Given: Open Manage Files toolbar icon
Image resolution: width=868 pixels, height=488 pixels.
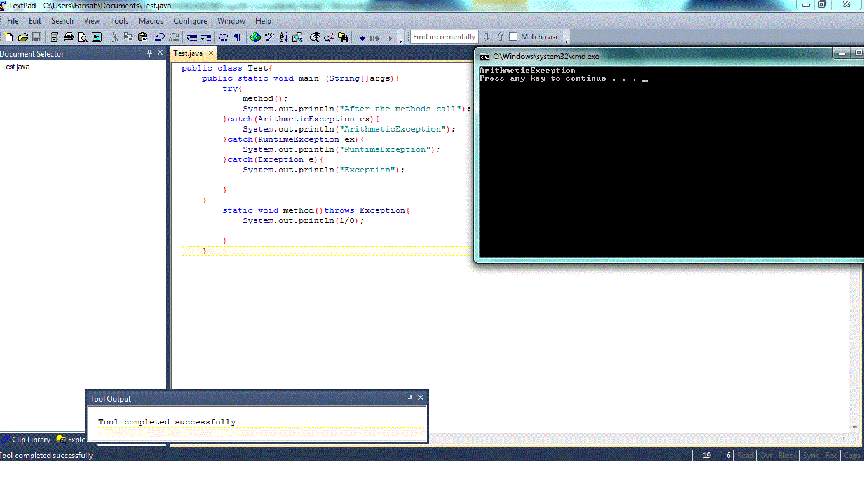Looking at the screenshot, I should pyautogui.click(x=55, y=37).
